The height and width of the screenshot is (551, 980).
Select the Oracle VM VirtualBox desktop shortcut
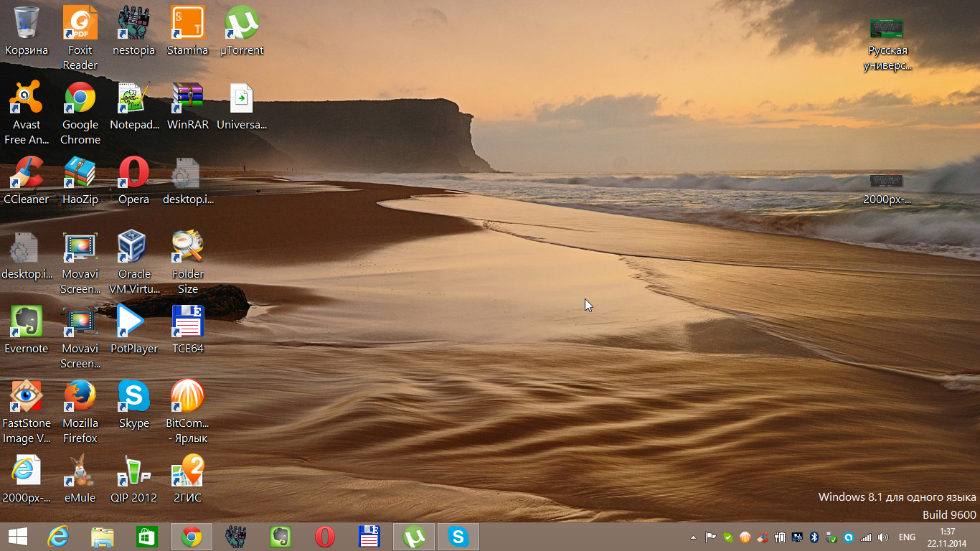(134, 263)
